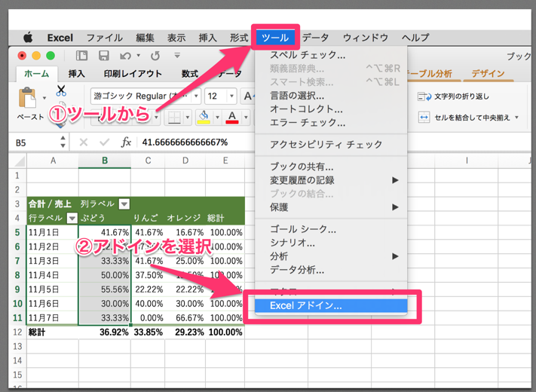
Task: Switch to 印刷レイアウト ribbon tab
Action: point(133,73)
